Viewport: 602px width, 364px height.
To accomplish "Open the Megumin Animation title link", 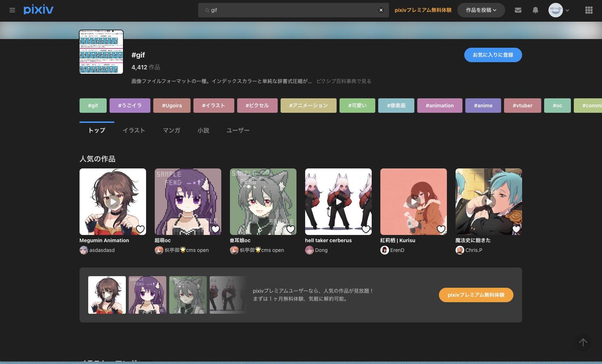I will (104, 240).
